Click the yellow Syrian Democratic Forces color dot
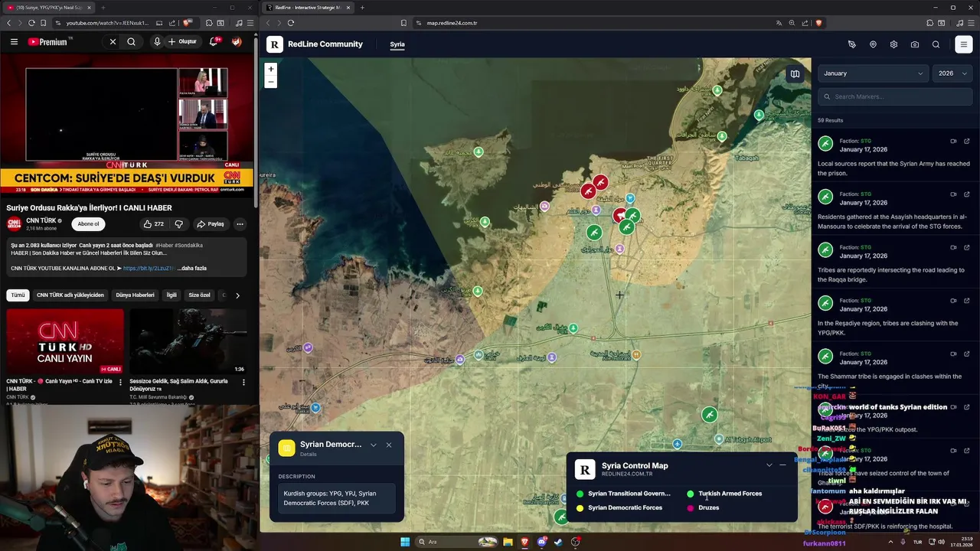The width and height of the screenshot is (980, 551). click(580, 508)
